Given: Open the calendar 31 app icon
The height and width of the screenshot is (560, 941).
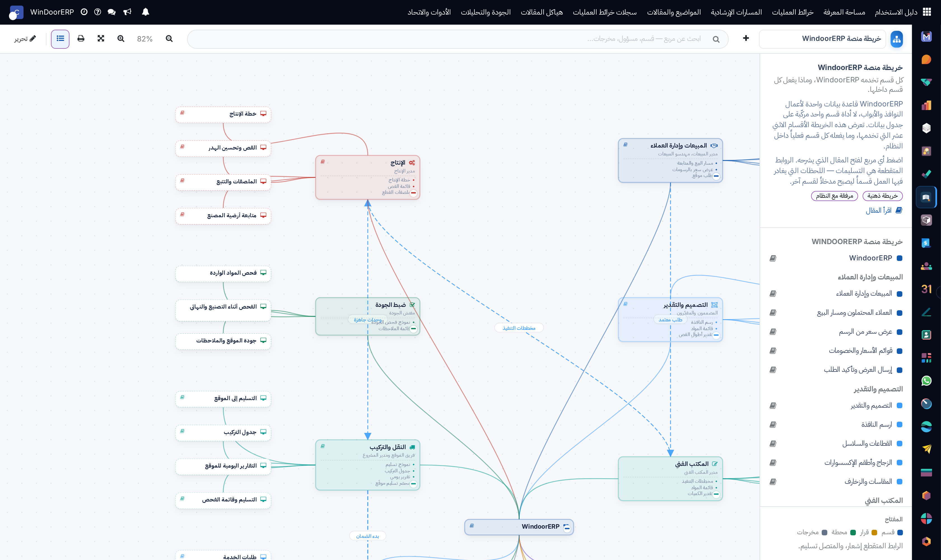Looking at the screenshot, I should click(x=926, y=289).
